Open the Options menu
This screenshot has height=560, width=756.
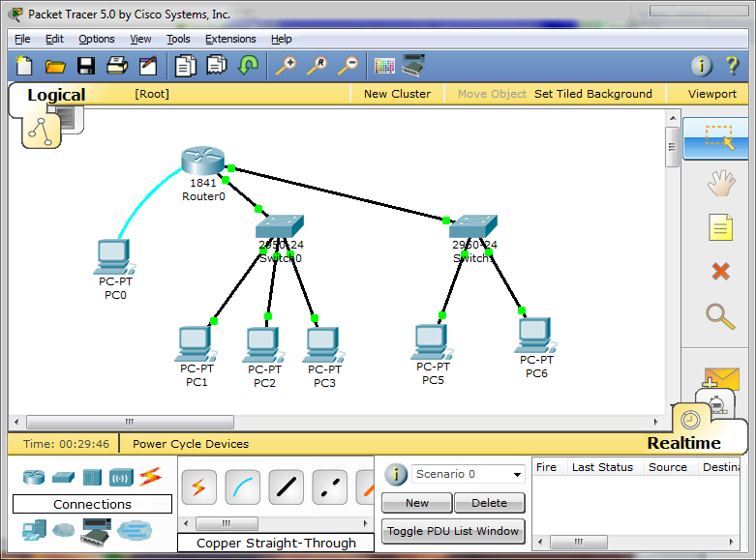(x=97, y=39)
